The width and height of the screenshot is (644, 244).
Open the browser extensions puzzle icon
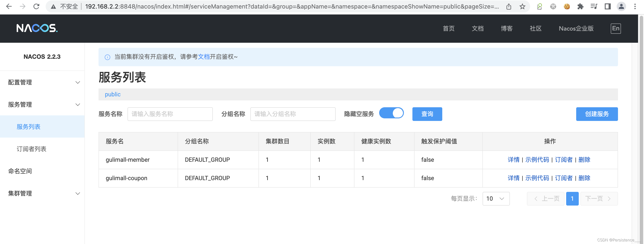580,6
